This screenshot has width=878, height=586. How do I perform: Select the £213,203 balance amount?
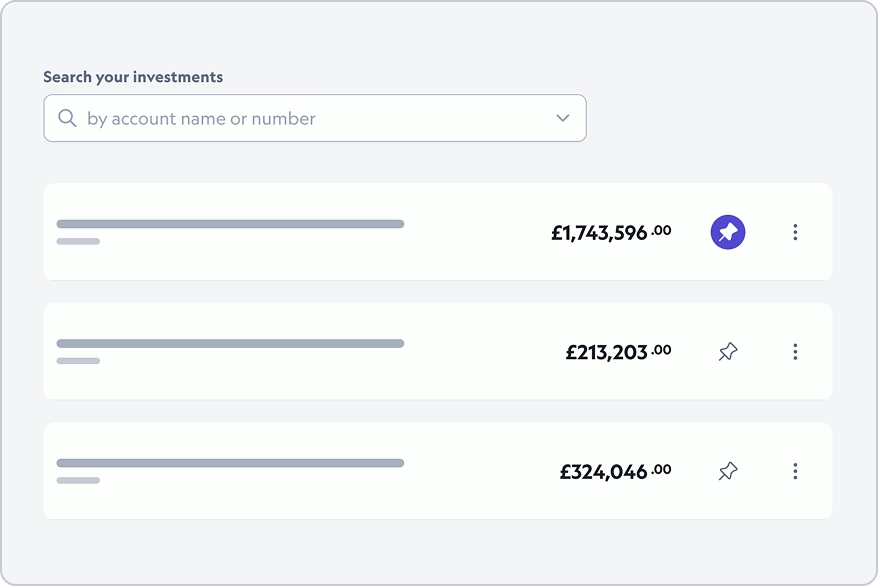click(606, 353)
